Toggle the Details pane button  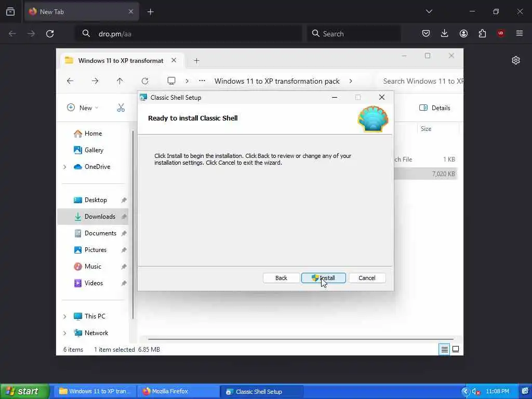pyautogui.click(x=435, y=108)
